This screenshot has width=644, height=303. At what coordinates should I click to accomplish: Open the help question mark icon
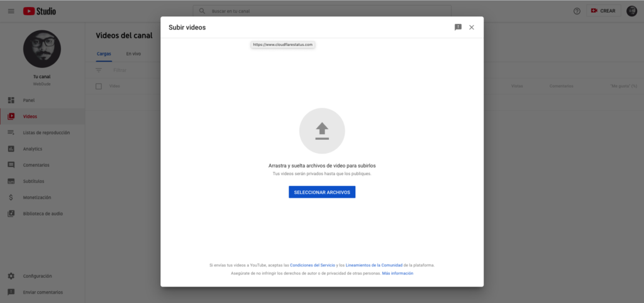(577, 11)
